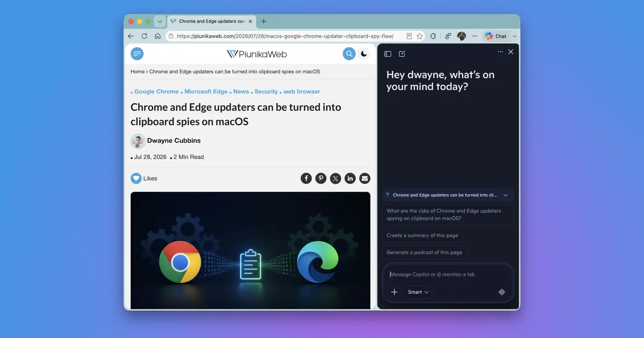
Task: Open the PiunikaWeb hamburger menu
Action: coord(137,54)
